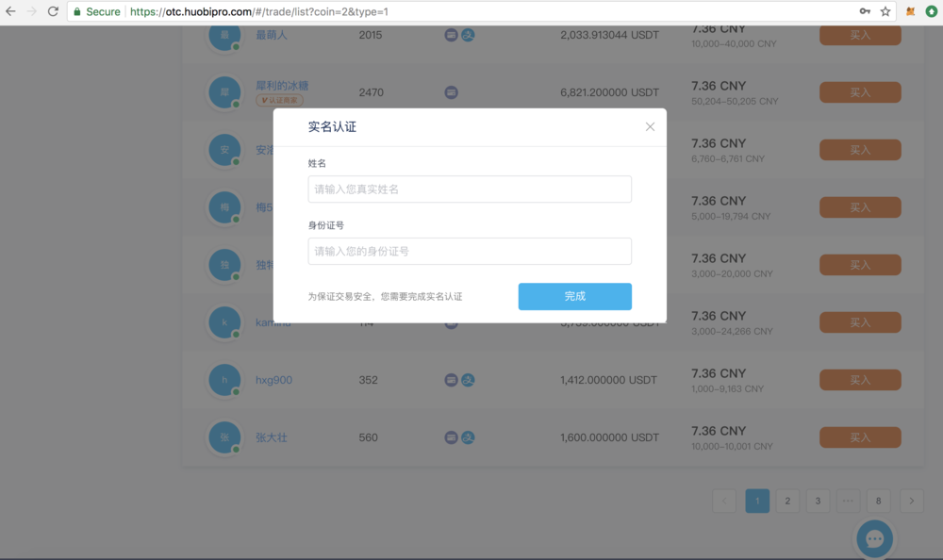Screen dimensions: 943x560
Task: Dismiss the 实名认证 dialog with the X
Action: 650,126
